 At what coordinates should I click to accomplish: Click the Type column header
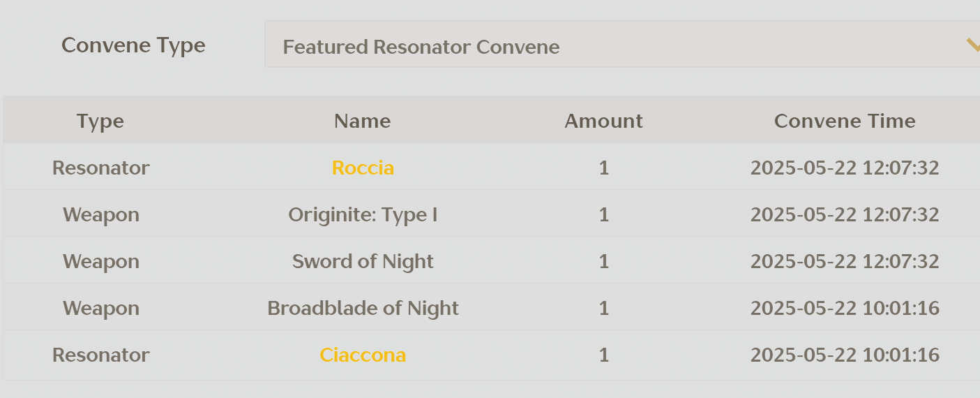[100, 121]
